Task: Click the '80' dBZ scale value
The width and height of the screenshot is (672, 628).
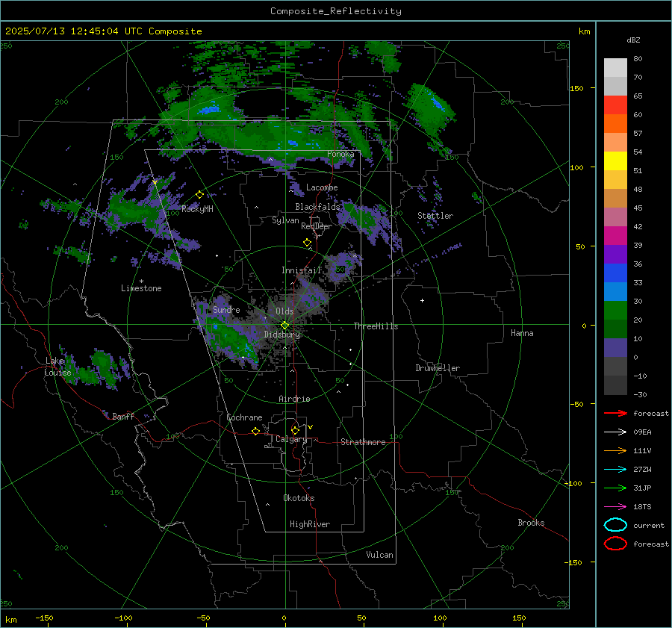Action: pyautogui.click(x=638, y=59)
